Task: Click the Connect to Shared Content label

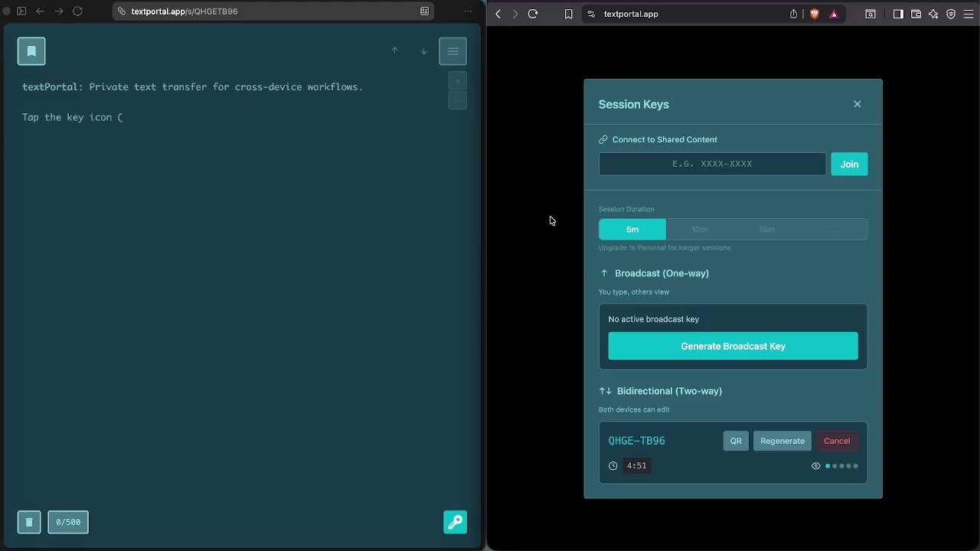Action: coord(665,139)
